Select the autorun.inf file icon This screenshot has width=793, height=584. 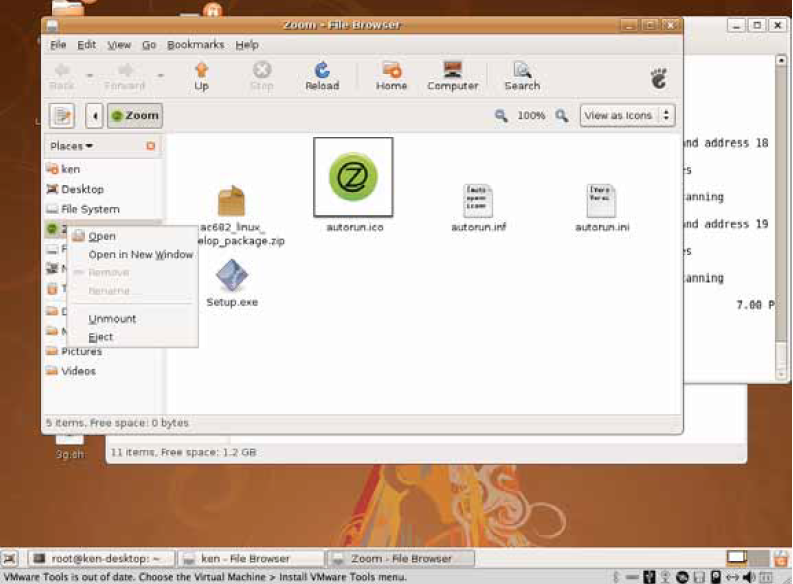click(478, 201)
